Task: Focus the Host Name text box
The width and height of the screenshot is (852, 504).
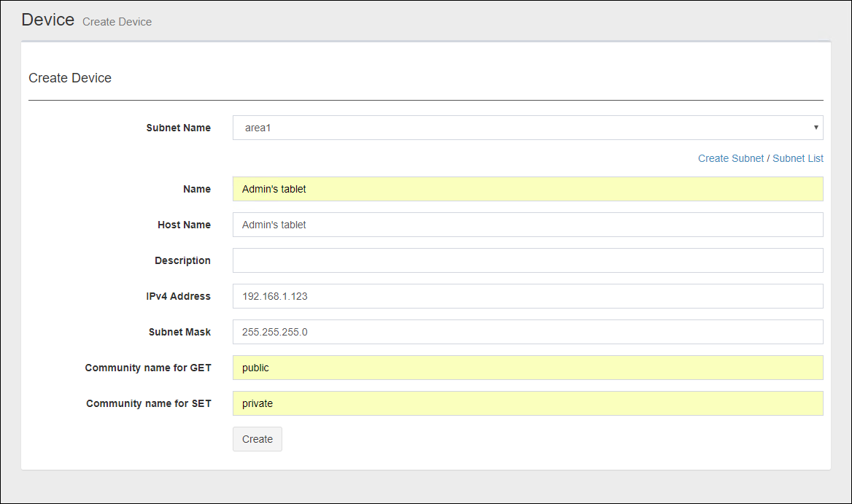Action: click(x=527, y=225)
